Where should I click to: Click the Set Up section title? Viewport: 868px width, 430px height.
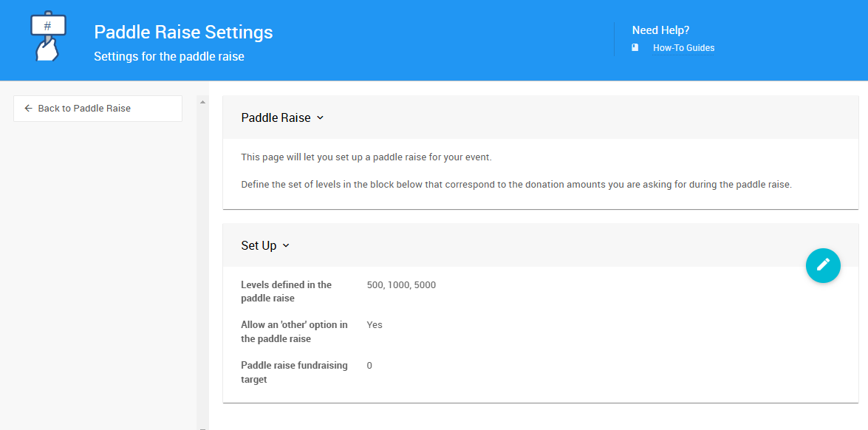click(x=259, y=246)
